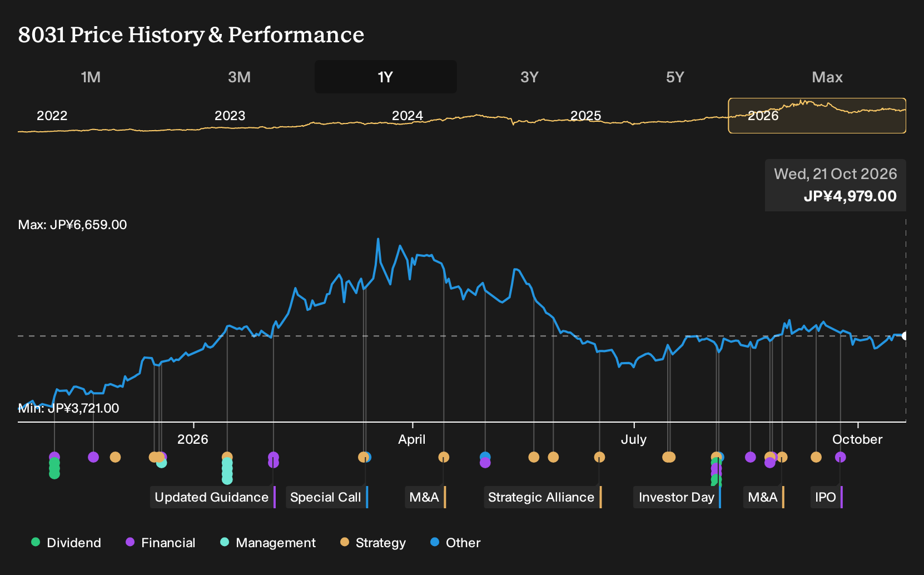The height and width of the screenshot is (575, 924).
Task: Click the 8031 Price History & Performance title
Action: (191, 34)
